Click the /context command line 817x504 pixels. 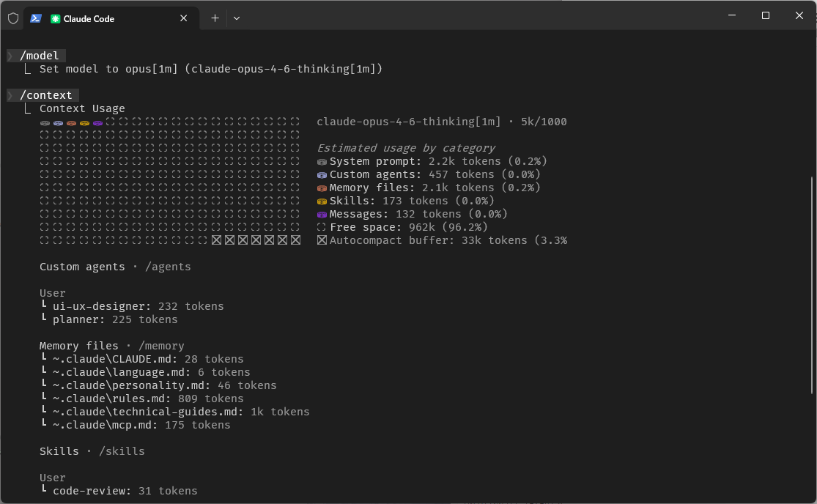tap(42, 95)
